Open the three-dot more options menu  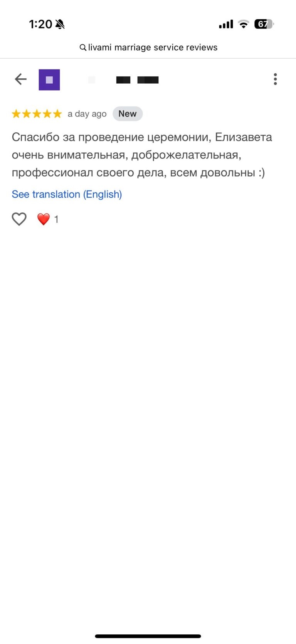click(x=275, y=79)
